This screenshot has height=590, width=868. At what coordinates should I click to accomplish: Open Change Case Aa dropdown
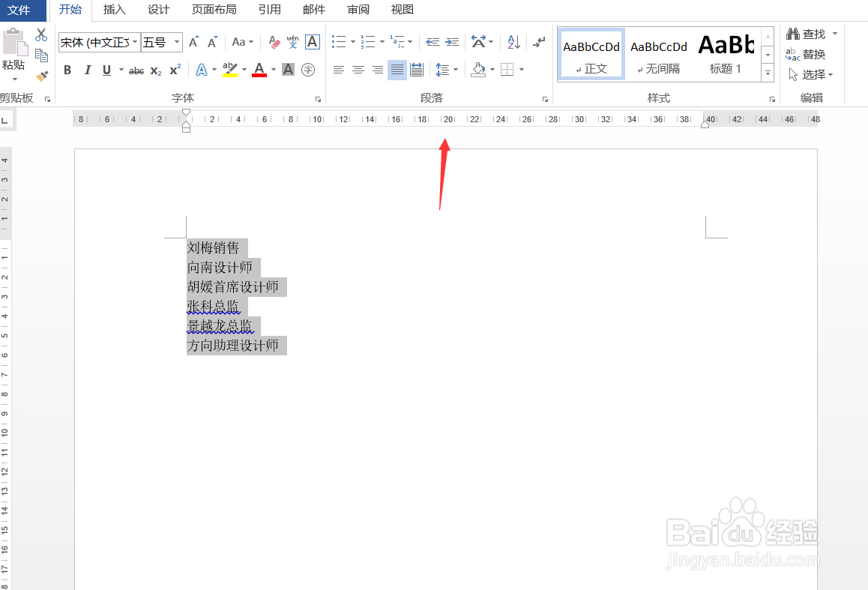pos(242,42)
